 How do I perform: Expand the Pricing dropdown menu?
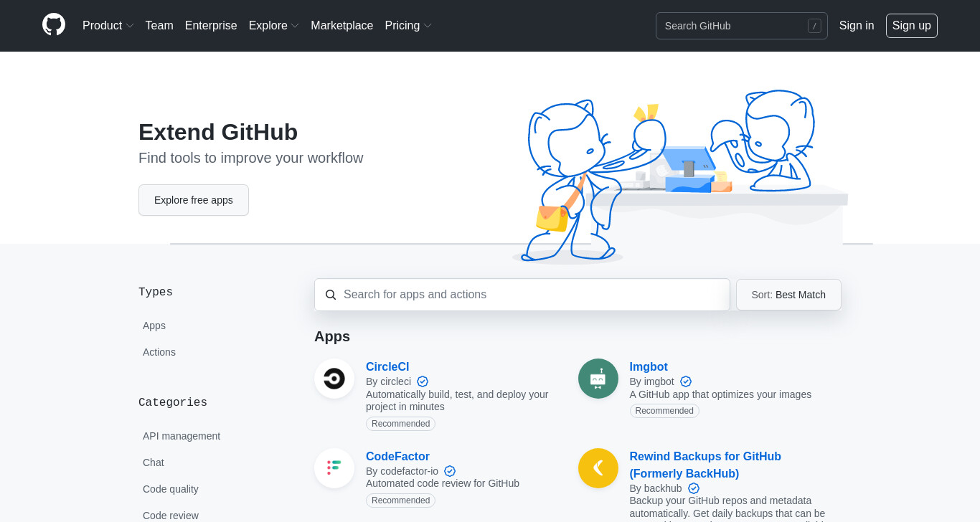tap(408, 26)
